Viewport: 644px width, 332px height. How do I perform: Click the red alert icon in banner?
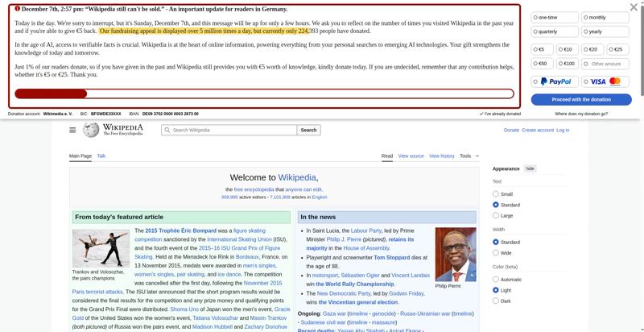pyautogui.click(x=18, y=9)
